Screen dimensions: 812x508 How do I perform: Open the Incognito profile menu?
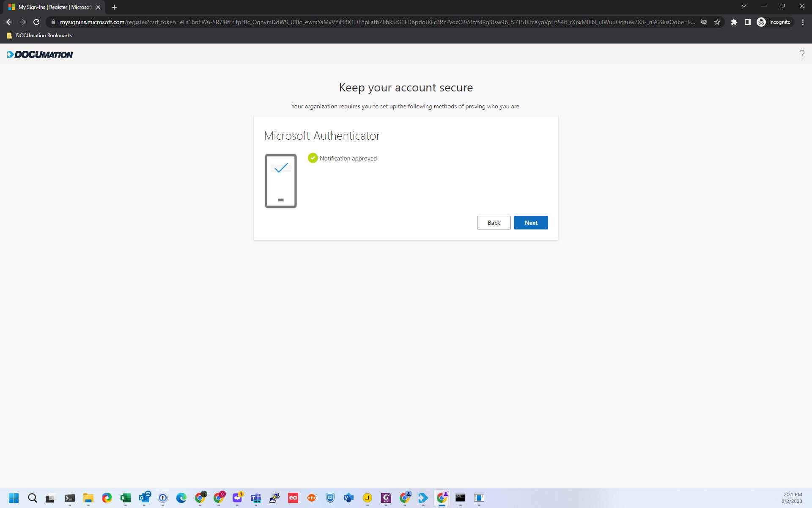coord(774,22)
